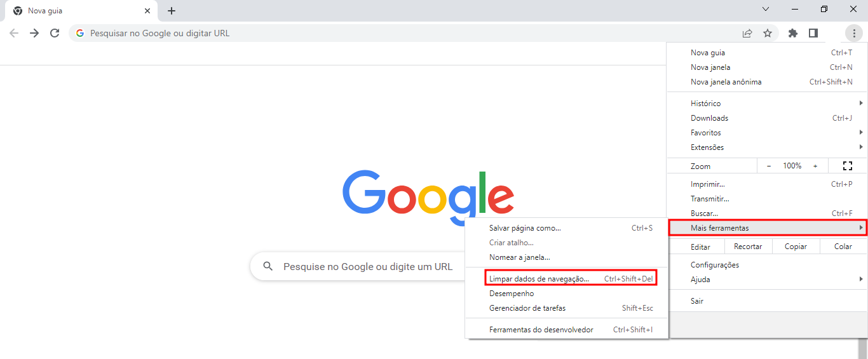868x359 pixels.
Task: Expand the Favoritos submenu
Action: (x=767, y=132)
